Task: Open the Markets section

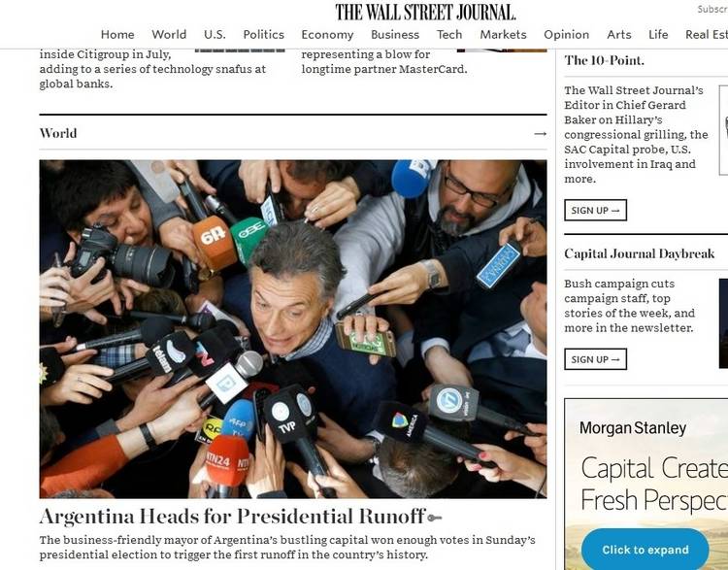Action: [x=503, y=35]
